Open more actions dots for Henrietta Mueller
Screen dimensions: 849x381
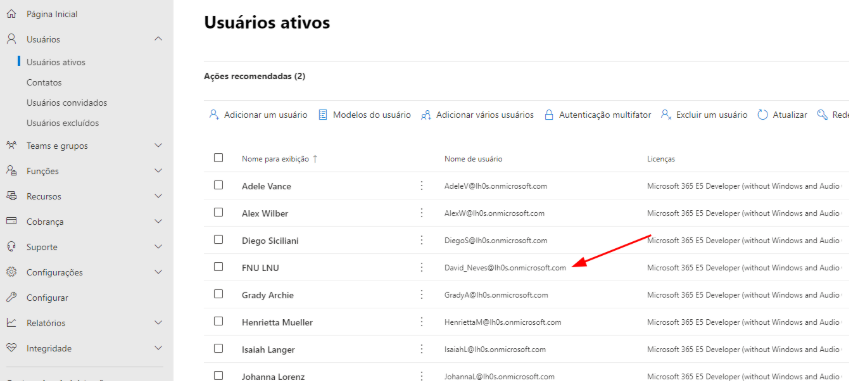click(x=421, y=321)
